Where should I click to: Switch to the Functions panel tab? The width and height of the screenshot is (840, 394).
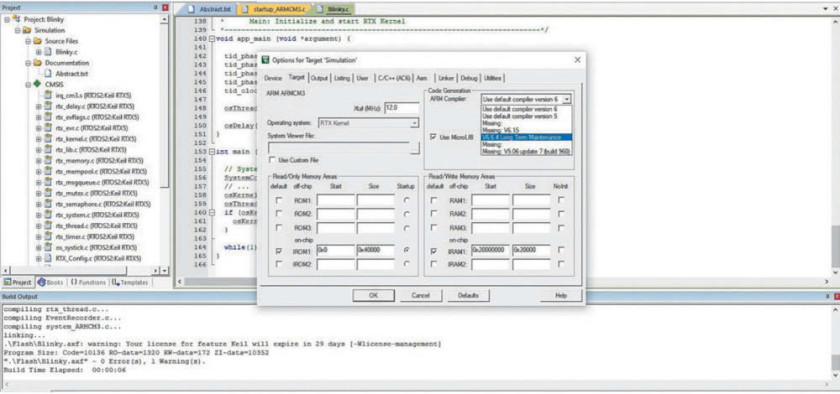[x=88, y=282]
